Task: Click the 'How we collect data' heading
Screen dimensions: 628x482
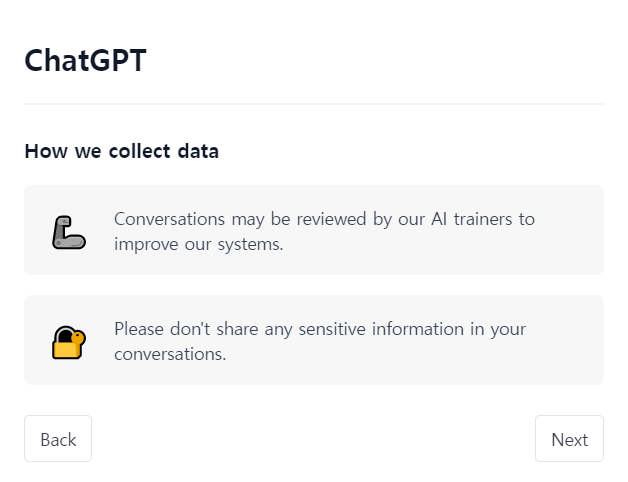Action: [122, 151]
